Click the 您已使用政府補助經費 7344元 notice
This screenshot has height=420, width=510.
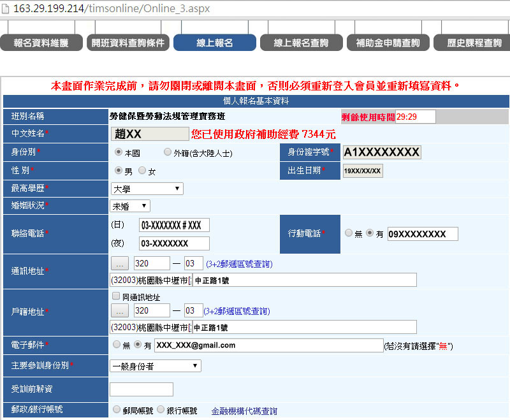[x=263, y=134]
